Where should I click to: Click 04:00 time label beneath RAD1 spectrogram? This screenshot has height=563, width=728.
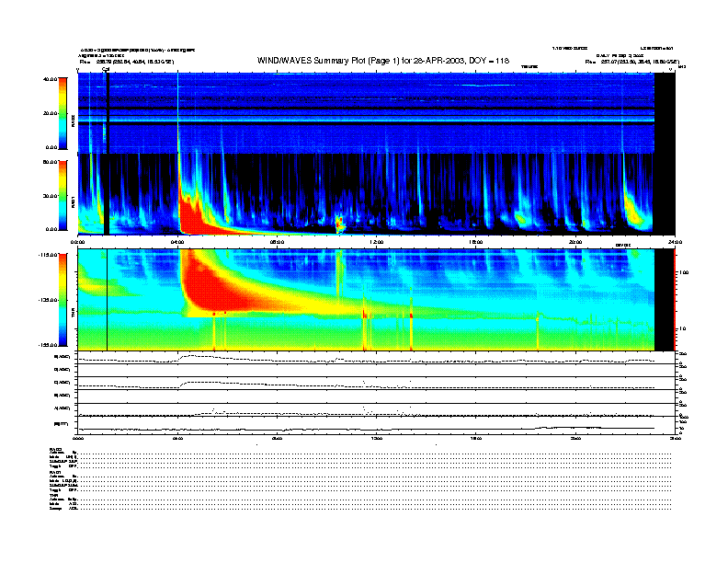tap(177, 242)
